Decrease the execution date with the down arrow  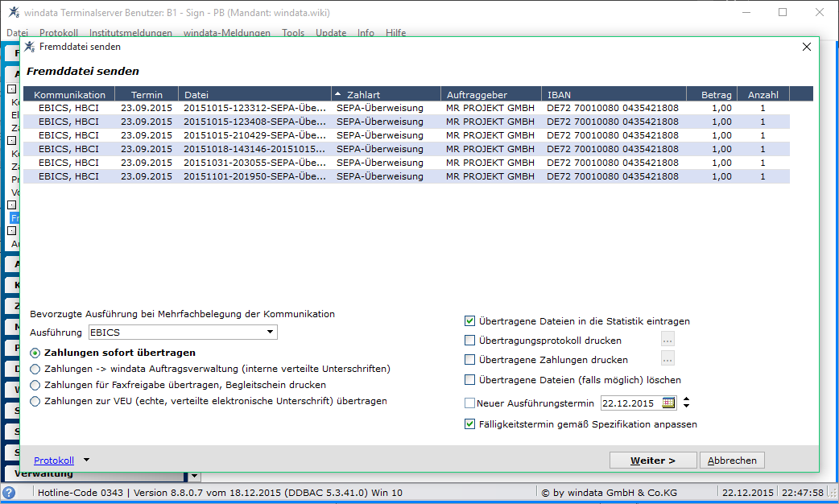click(687, 406)
